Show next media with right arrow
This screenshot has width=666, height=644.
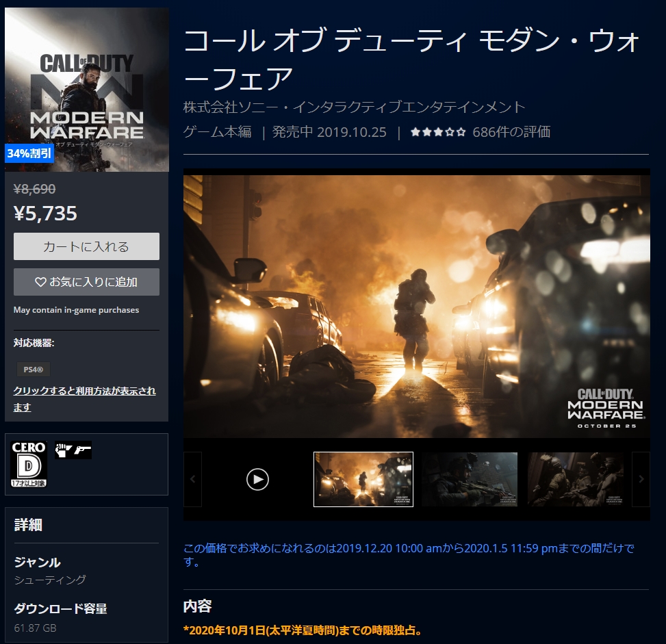click(641, 479)
